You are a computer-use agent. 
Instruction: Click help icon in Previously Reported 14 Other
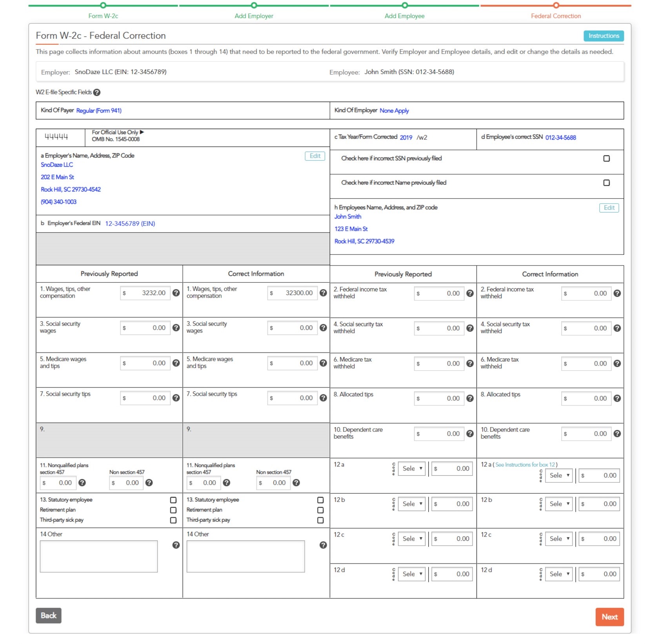pyautogui.click(x=176, y=545)
